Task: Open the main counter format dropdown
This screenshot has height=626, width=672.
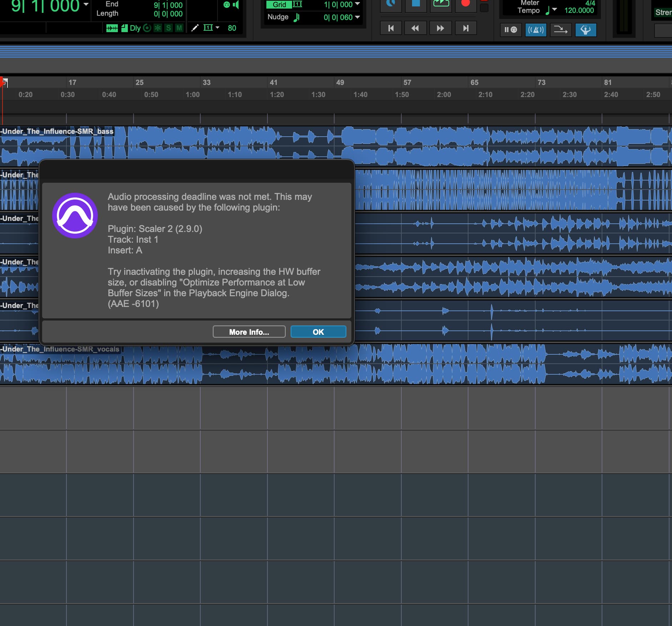Action: point(86,4)
